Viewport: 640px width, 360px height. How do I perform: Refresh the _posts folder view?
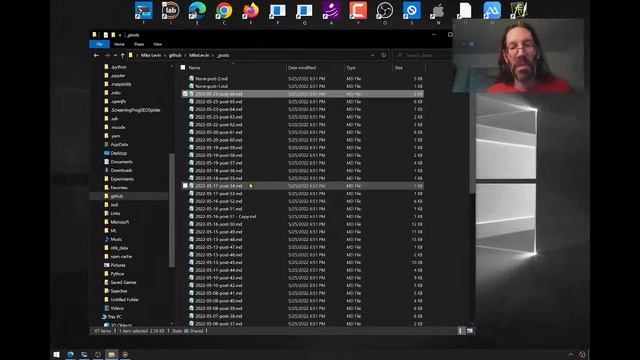(x=384, y=55)
